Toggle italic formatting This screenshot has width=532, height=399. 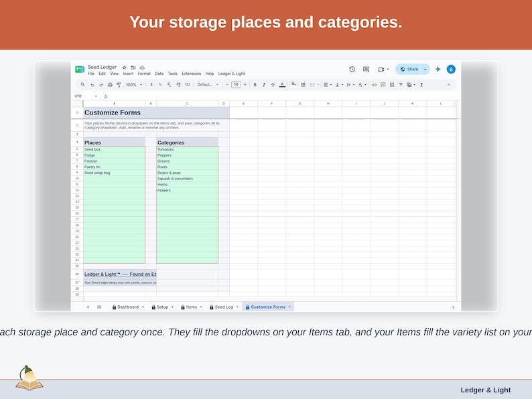pos(263,85)
